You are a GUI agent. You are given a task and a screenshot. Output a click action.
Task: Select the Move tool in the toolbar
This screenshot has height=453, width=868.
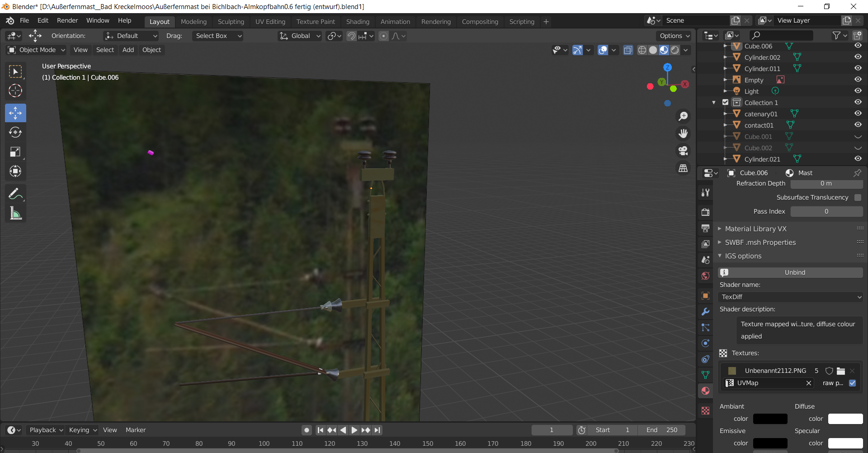pyautogui.click(x=15, y=113)
